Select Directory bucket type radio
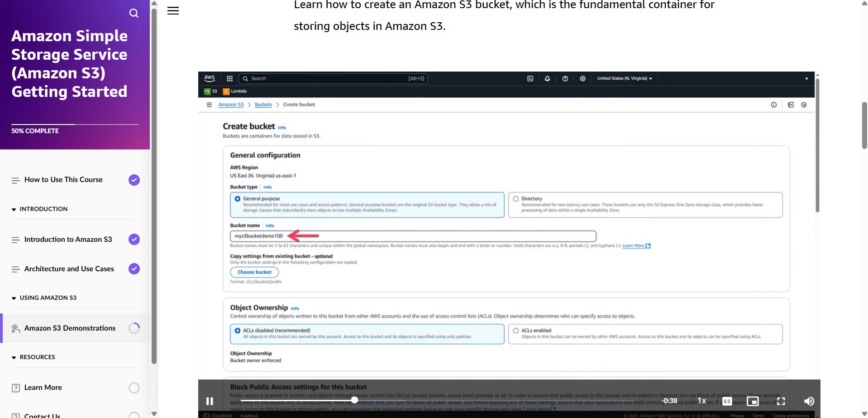 (515, 199)
